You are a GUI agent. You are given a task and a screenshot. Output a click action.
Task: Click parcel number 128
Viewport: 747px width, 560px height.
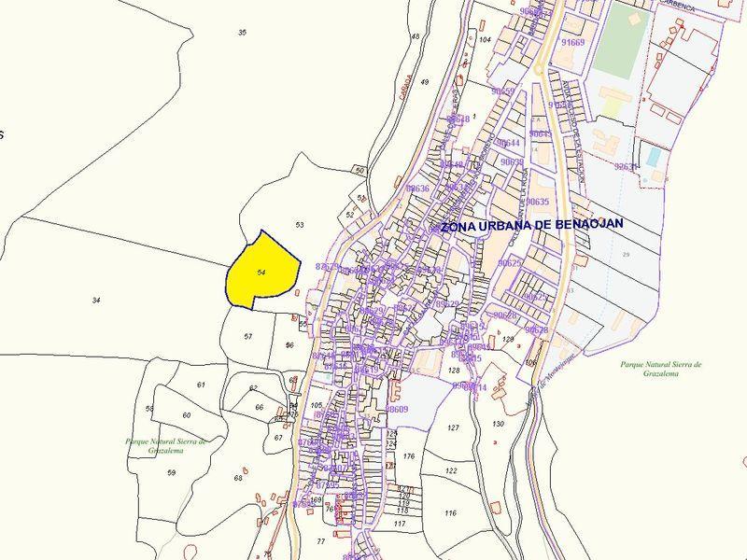(x=454, y=370)
